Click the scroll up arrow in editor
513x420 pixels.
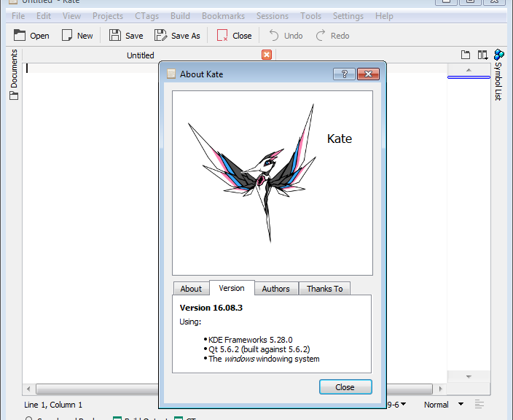pos(468,70)
